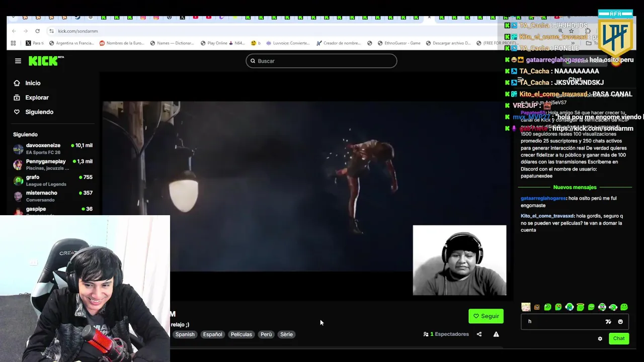Open Pennygameplay followed channel

tap(53, 164)
